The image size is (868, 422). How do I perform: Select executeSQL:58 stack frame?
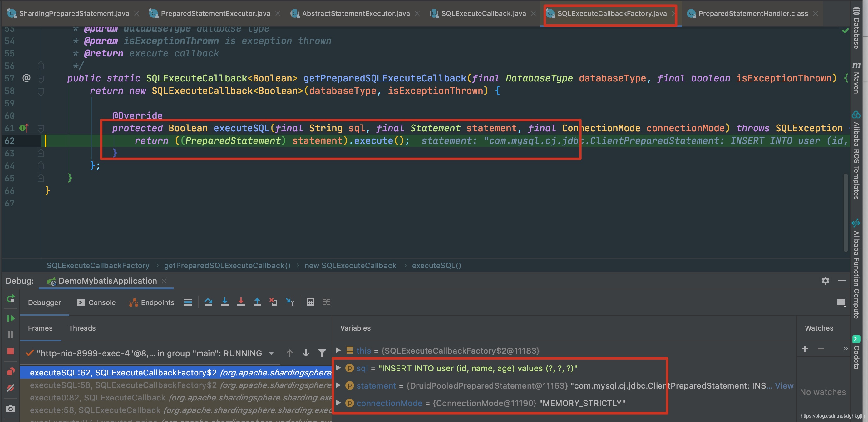(x=176, y=385)
